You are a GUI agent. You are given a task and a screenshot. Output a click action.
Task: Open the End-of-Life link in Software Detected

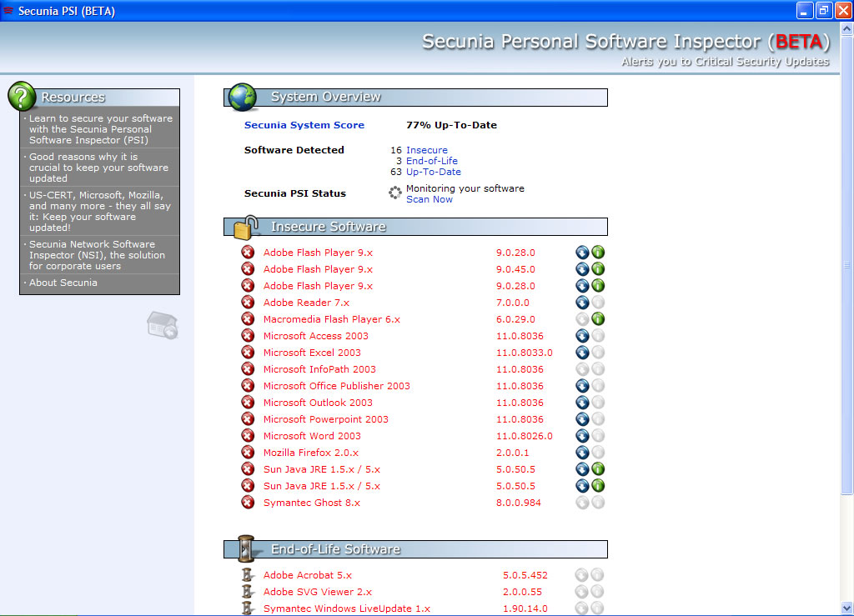click(x=431, y=161)
